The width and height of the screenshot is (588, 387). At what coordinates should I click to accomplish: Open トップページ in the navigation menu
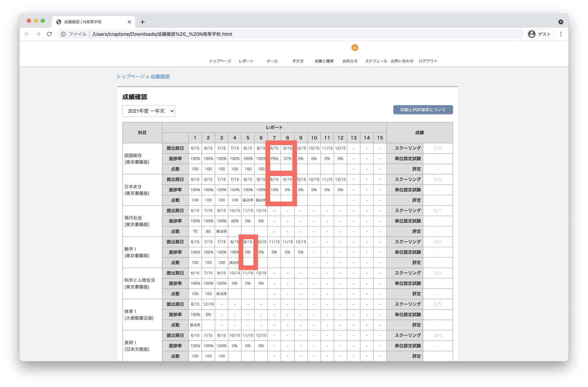point(220,61)
